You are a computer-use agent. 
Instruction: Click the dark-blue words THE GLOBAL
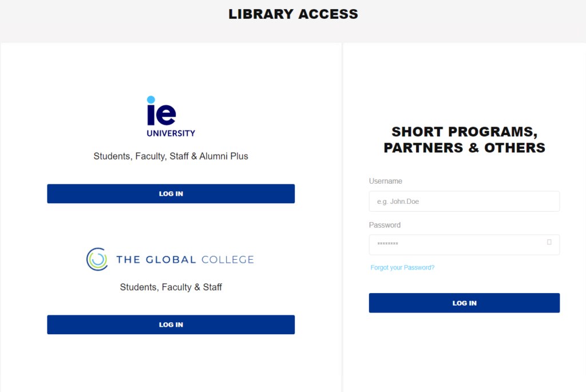156,259
